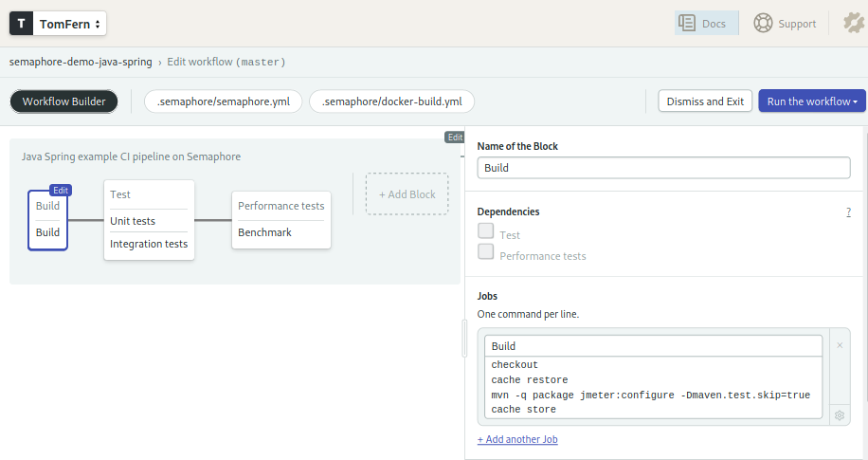
Task: Check the Test dependency checkbox
Action: tap(486, 230)
